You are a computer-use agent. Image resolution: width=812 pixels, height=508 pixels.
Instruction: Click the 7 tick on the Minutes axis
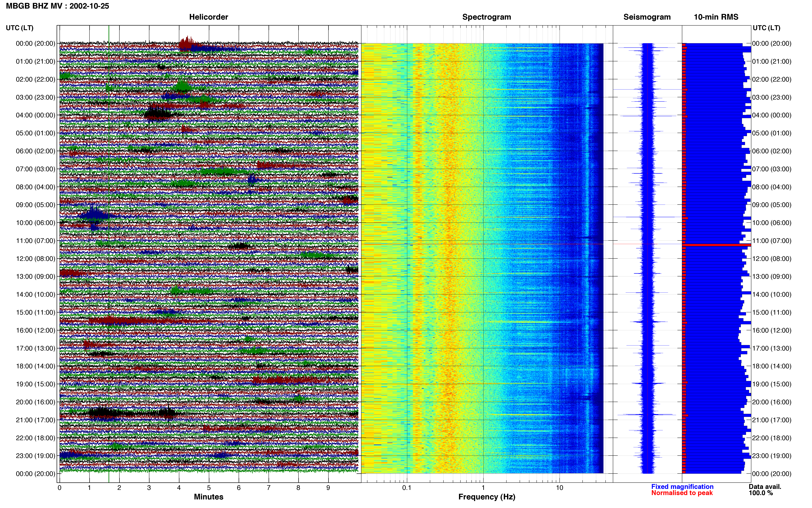(x=269, y=487)
